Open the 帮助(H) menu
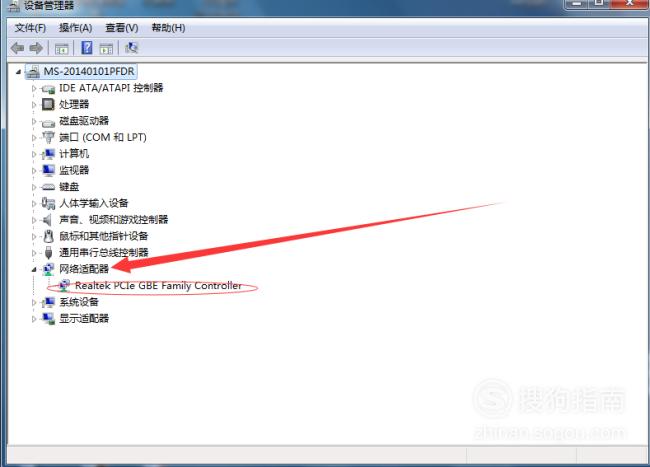Viewport: 650px width, 467px height. pos(168,28)
